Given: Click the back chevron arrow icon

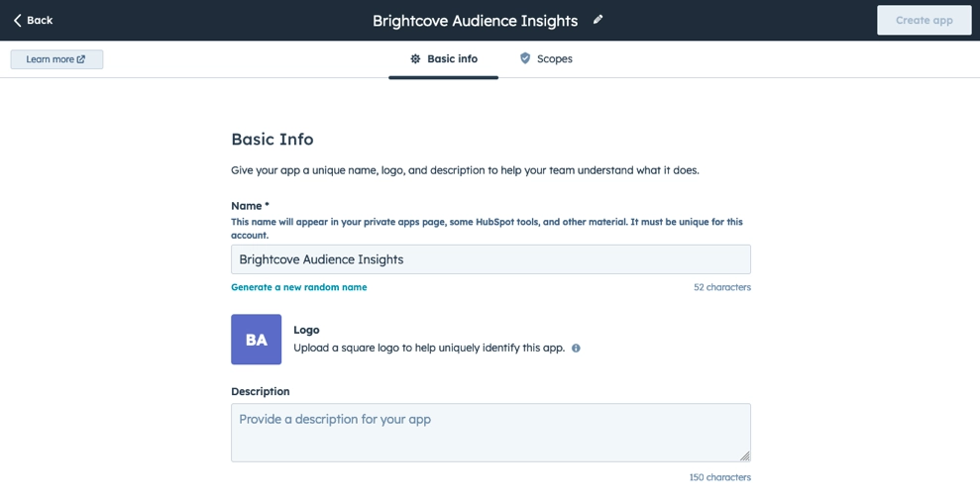Looking at the screenshot, I should (x=18, y=21).
